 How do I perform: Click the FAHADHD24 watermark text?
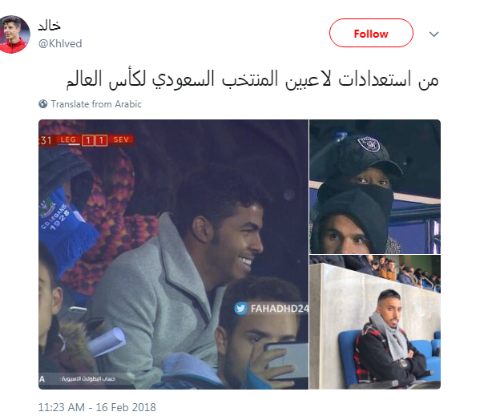279,309
